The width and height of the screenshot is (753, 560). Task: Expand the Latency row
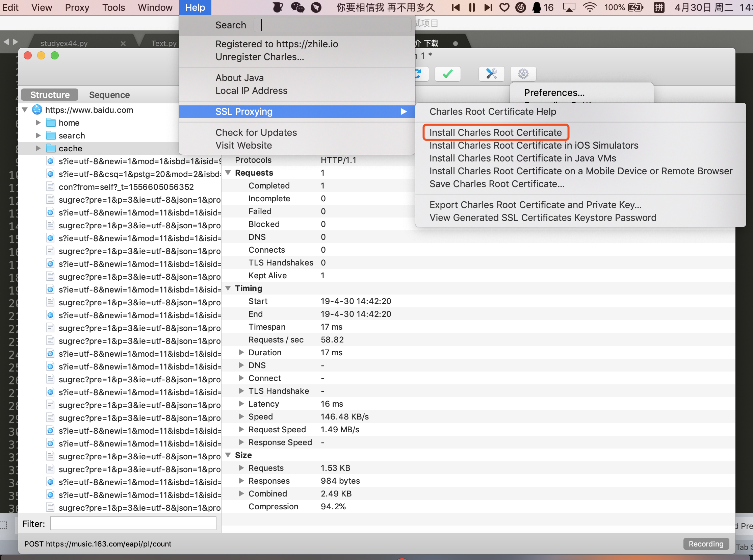[x=241, y=404]
